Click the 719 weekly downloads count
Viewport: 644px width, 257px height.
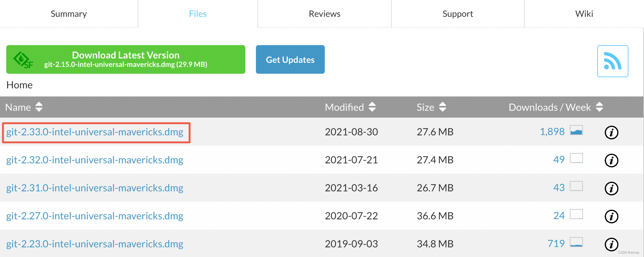pyautogui.click(x=556, y=244)
